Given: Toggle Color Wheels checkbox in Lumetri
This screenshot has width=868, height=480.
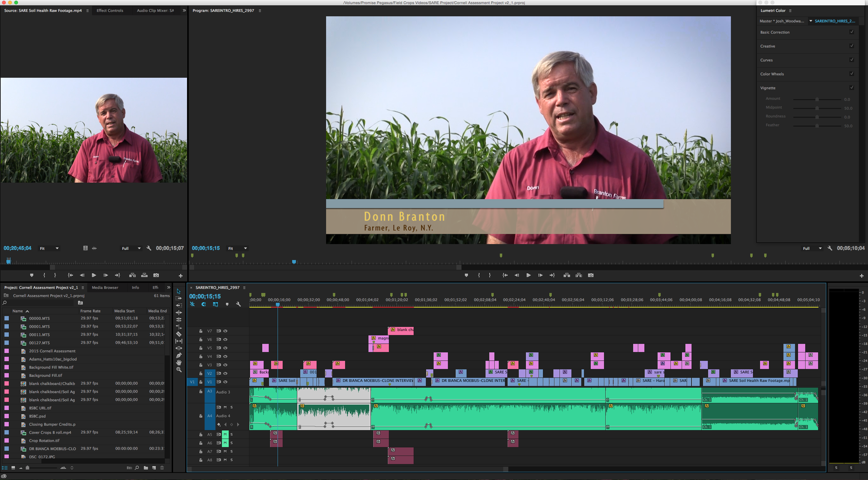Looking at the screenshot, I should click(852, 74).
